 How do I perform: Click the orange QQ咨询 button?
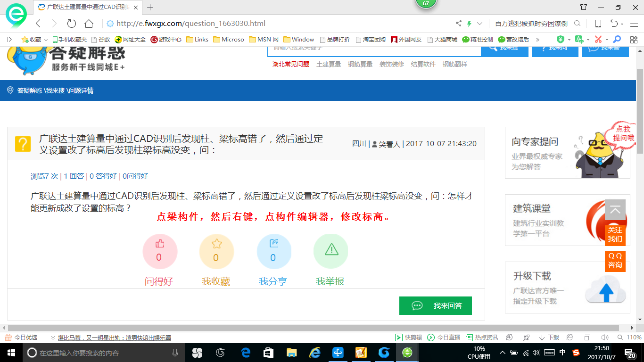point(615,261)
